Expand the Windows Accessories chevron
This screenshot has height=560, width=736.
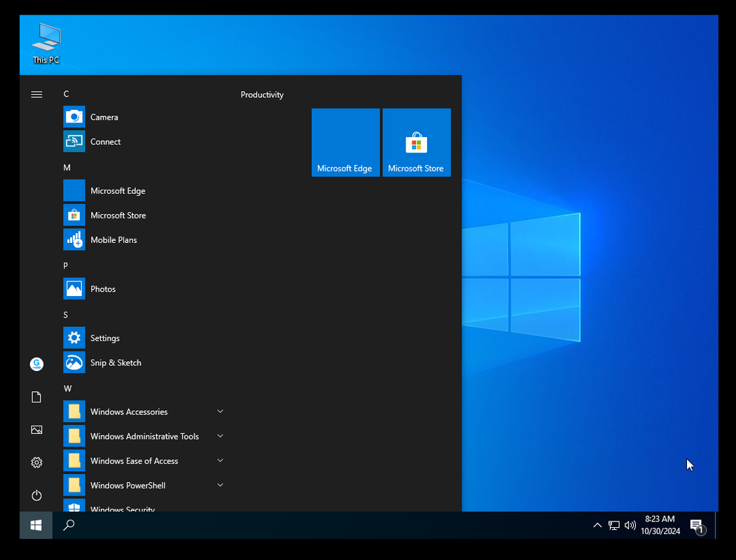(220, 412)
